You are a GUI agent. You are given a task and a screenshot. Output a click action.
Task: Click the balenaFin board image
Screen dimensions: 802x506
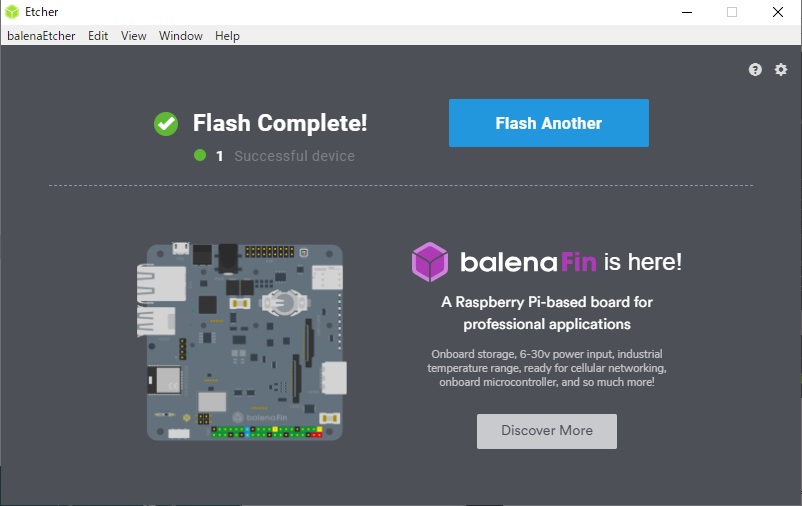point(242,341)
